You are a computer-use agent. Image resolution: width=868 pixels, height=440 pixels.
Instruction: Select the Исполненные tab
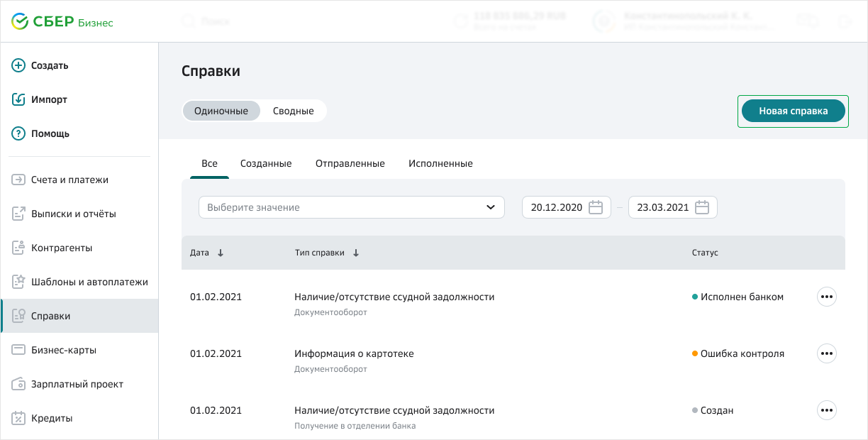440,163
